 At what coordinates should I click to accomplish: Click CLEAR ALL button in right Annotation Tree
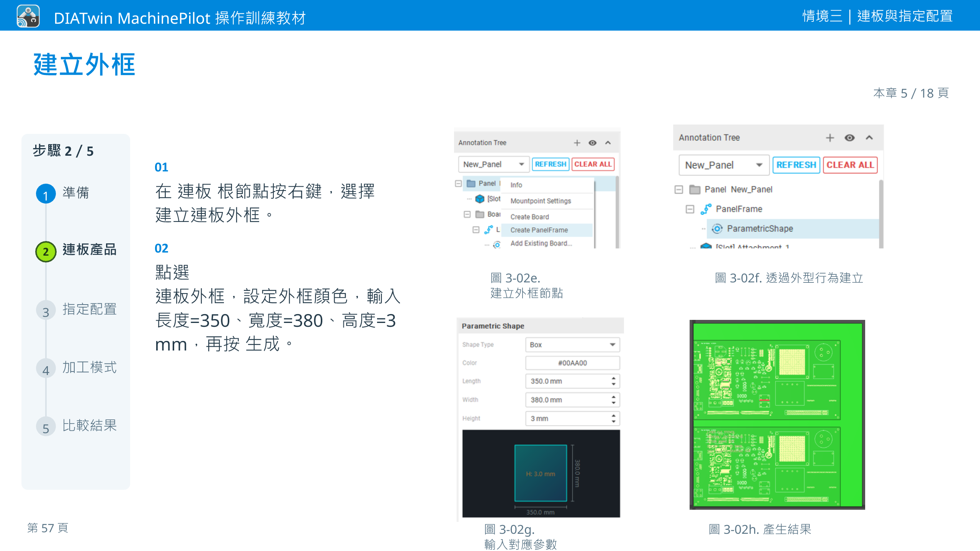click(x=850, y=165)
